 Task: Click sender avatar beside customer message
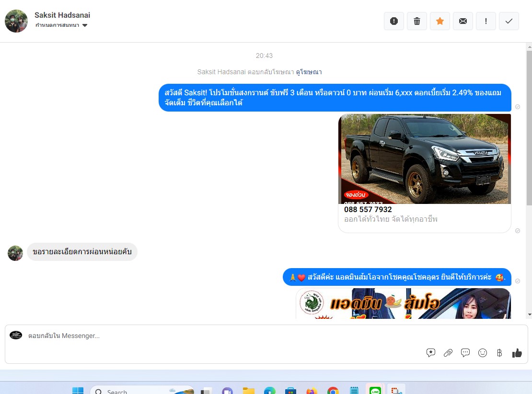(x=15, y=253)
